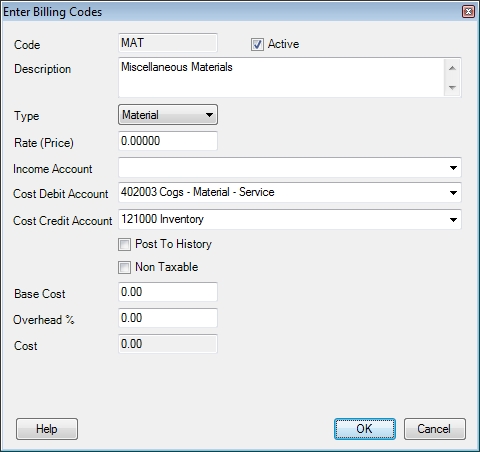480x452 pixels.
Task: Focus the Rate (Price) field
Action: pos(168,141)
